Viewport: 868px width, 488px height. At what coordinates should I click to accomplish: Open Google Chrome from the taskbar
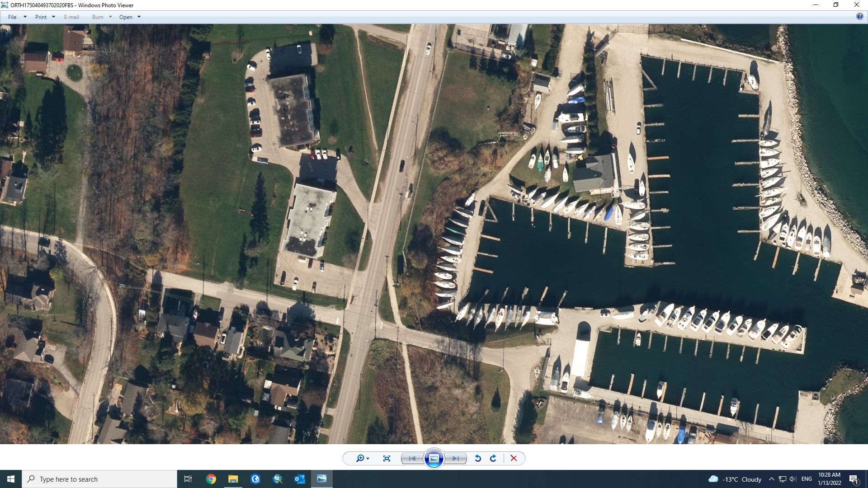tap(211, 479)
